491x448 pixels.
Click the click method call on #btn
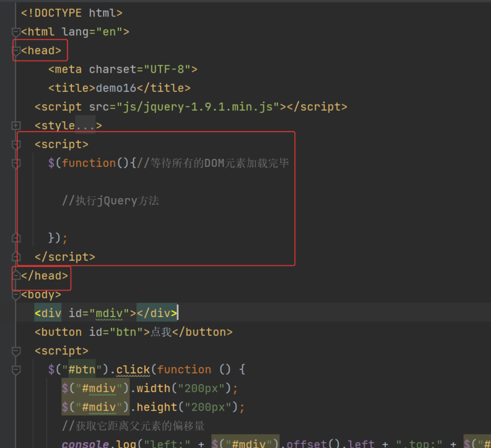point(133,370)
